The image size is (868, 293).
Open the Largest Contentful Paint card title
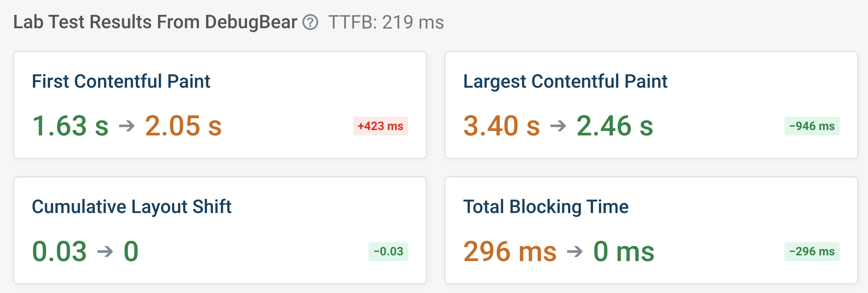point(565,82)
